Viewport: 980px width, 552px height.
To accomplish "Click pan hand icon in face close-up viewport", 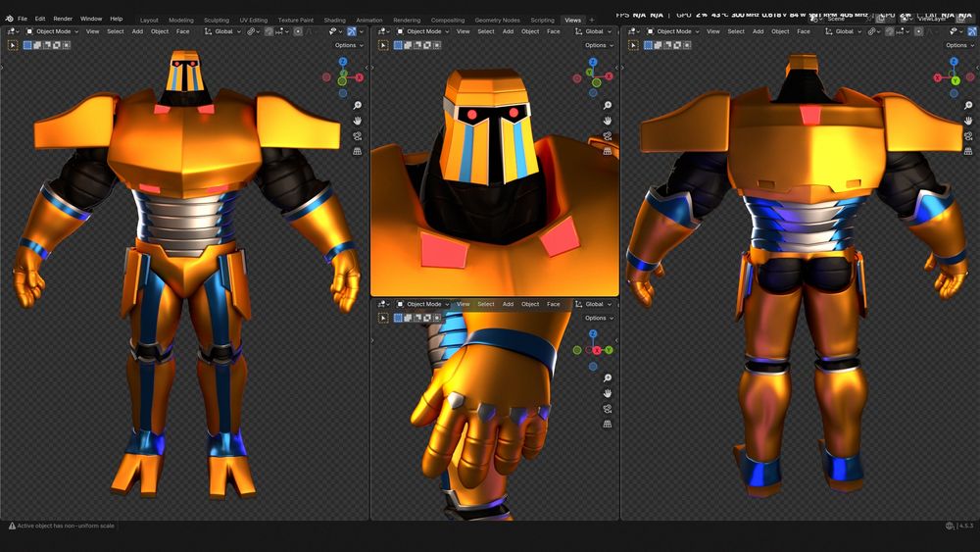I will point(607,121).
